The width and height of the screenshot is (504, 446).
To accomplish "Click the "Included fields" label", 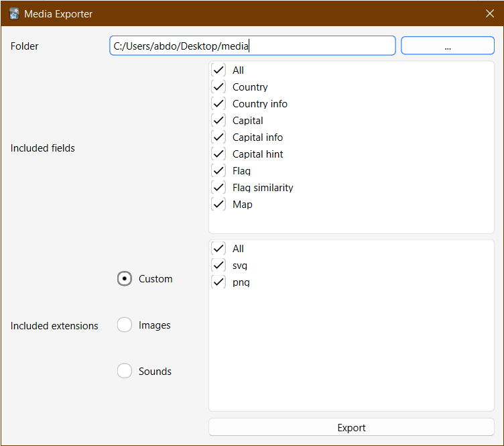I will (x=43, y=148).
